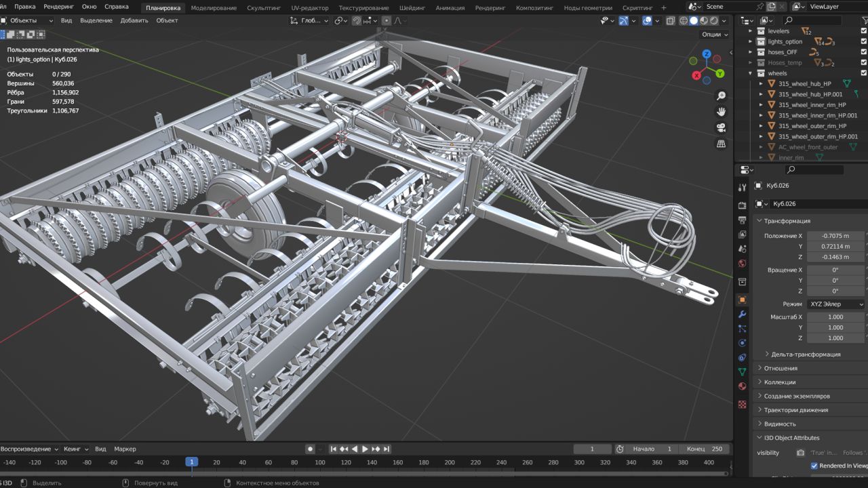Expand the levelers collection in outliner
This screenshot has height=488, width=868.
tap(751, 31)
